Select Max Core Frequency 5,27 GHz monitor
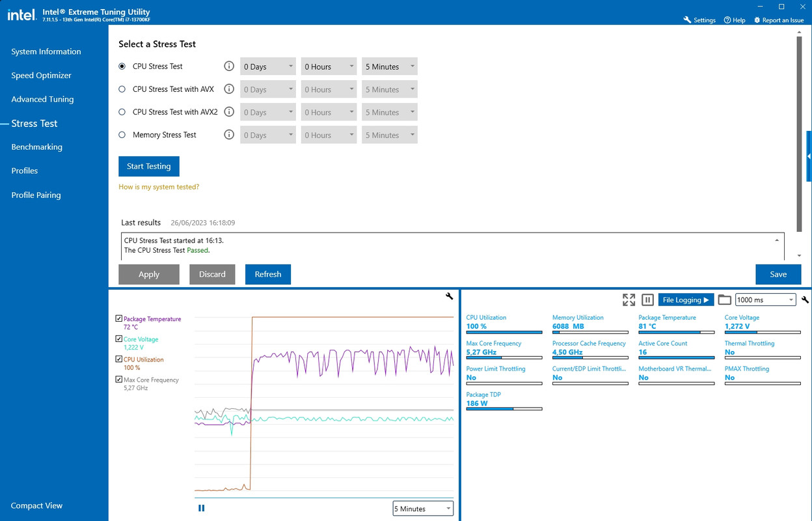This screenshot has height=521, width=812. pyautogui.click(x=504, y=348)
